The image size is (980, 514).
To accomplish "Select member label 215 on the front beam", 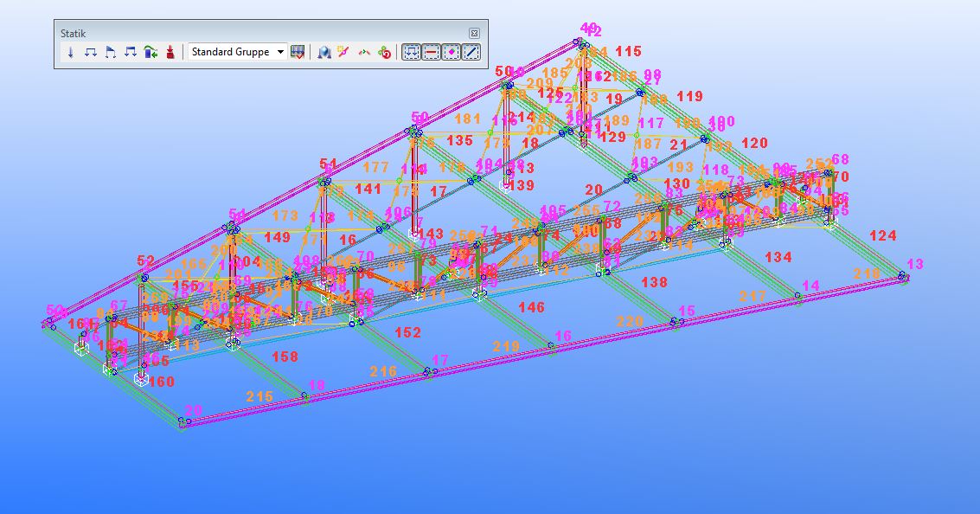I will point(259,396).
